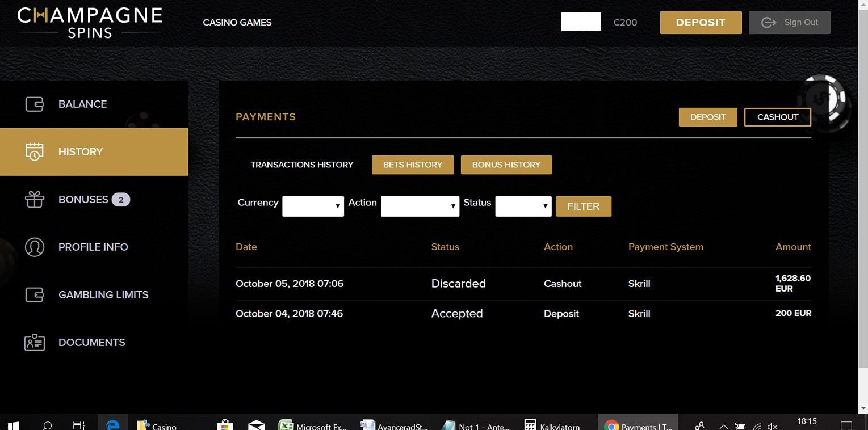This screenshot has height=430, width=868.
Task: Click the Action column header
Action: tap(559, 247)
